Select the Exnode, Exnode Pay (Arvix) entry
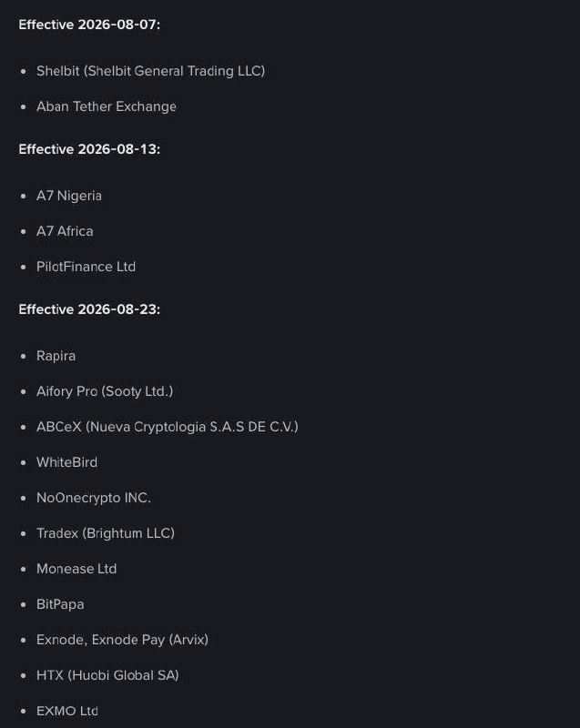The height and width of the screenshot is (728, 580). click(122, 641)
